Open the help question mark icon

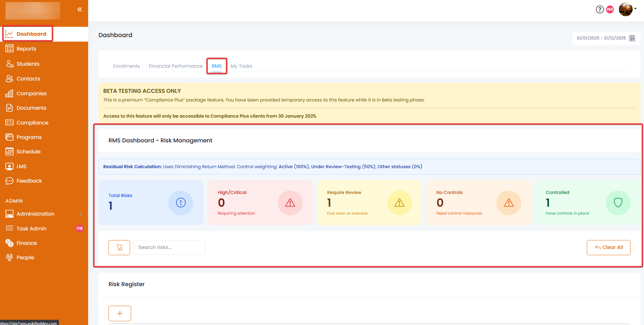point(600,9)
